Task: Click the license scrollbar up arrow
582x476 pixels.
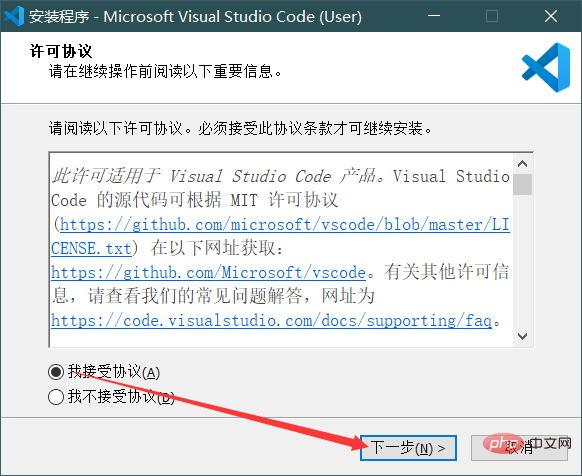Action: click(523, 164)
